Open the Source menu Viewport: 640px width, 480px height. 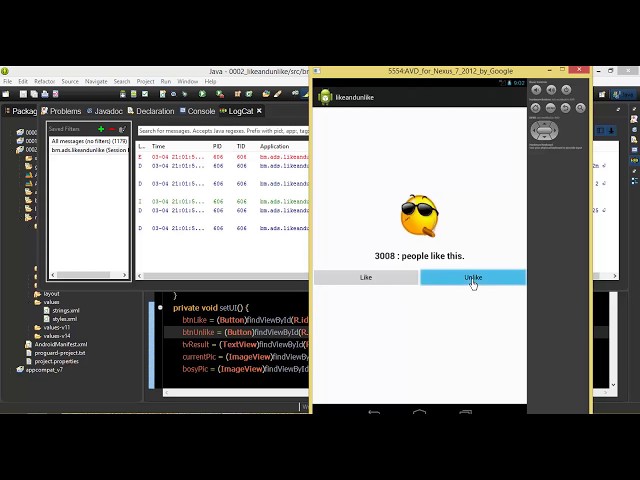pos(70,82)
